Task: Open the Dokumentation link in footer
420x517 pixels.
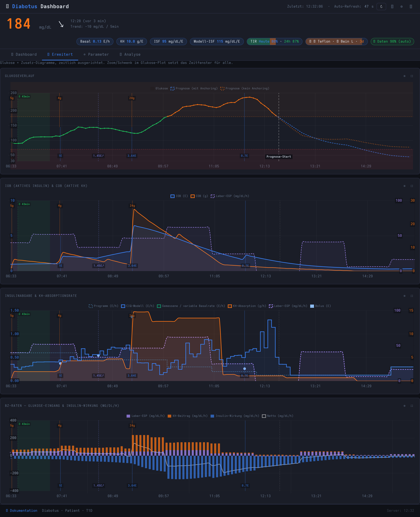Action: tap(22, 510)
